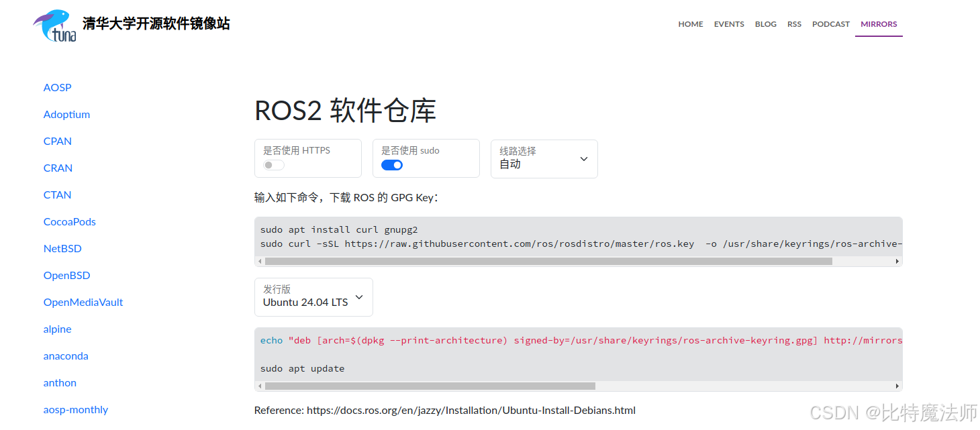
Task: Click the ROS2 软件仓库 heading
Action: coord(345,111)
